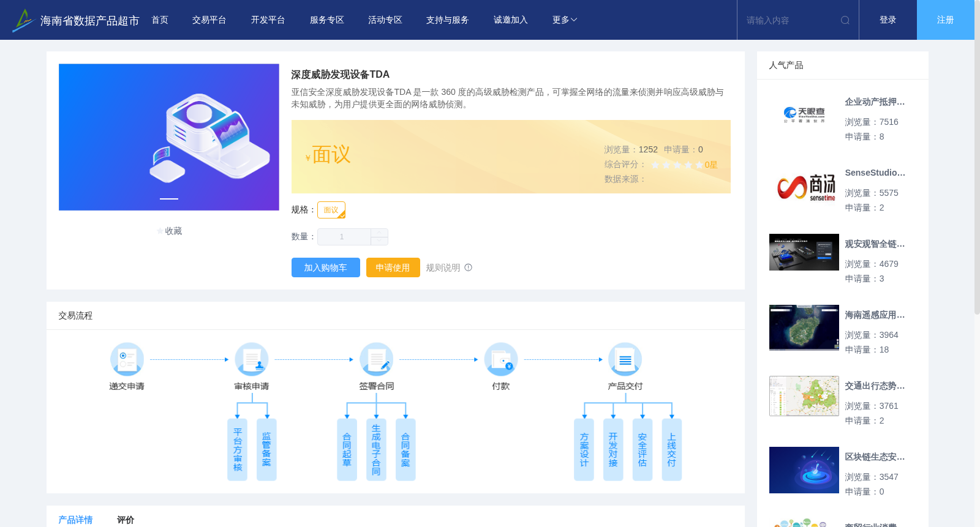Click the 审核申请 flow step icon
This screenshot has height=527, width=980.
[252, 359]
